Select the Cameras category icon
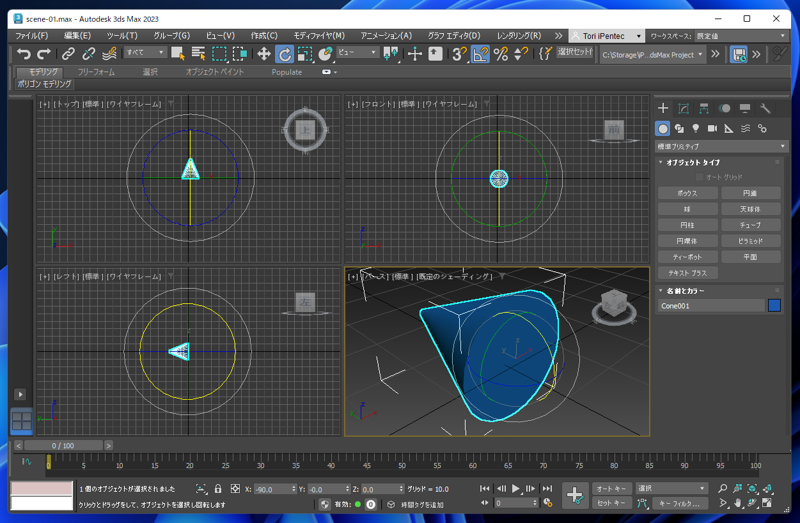The image size is (800, 523). pos(712,129)
